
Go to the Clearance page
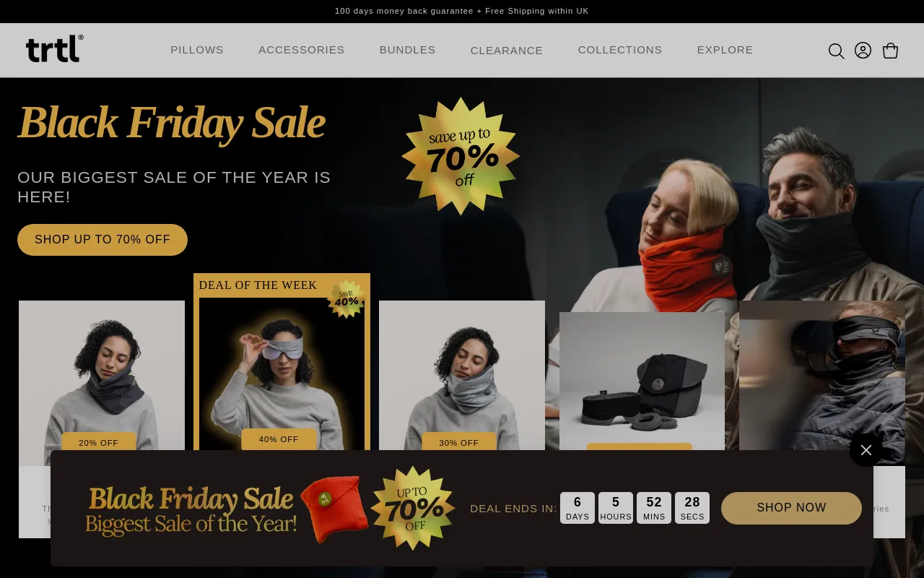point(507,51)
